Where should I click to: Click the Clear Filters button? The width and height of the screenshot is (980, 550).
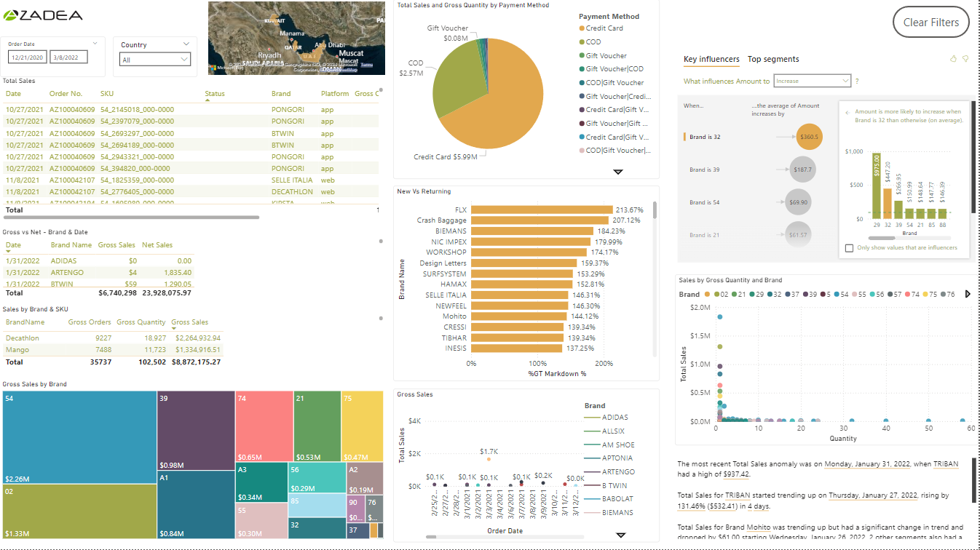[x=931, y=23]
